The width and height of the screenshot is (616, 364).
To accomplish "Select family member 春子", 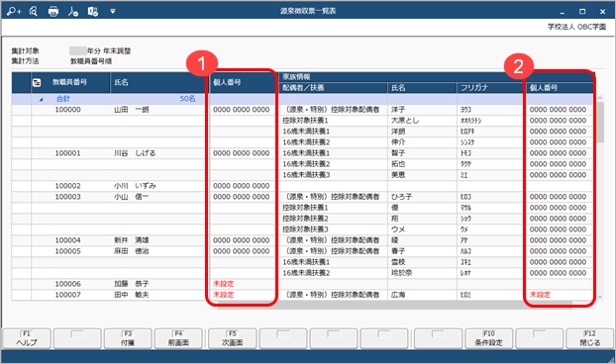I will tap(398, 251).
